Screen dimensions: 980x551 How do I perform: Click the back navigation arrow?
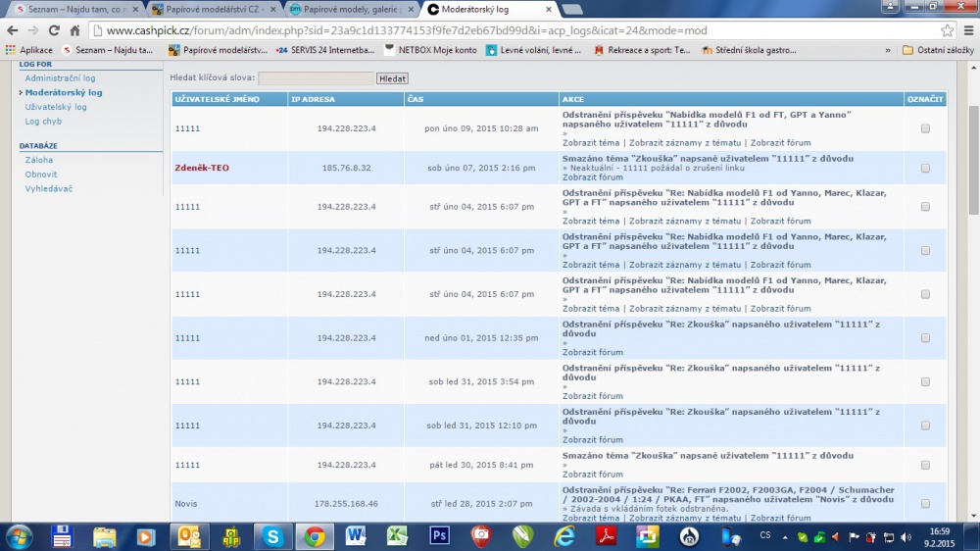[13, 30]
